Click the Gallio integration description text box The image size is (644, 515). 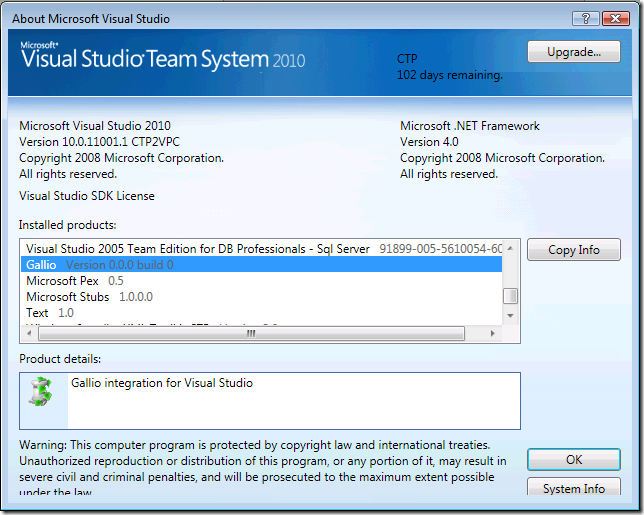[x=290, y=400]
